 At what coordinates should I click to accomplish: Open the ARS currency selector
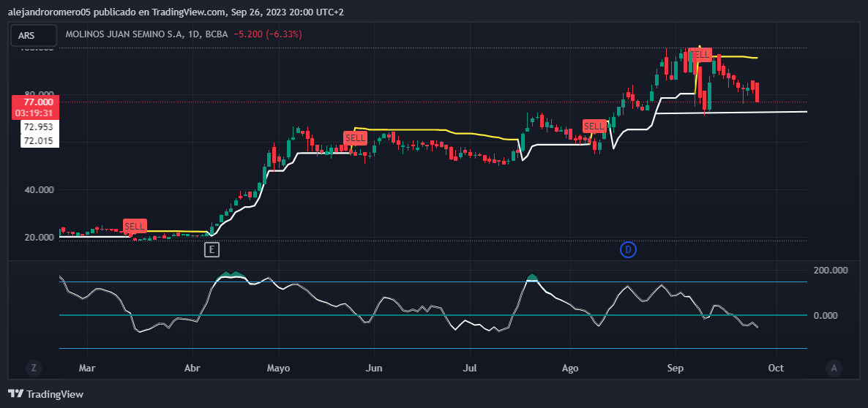34,35
